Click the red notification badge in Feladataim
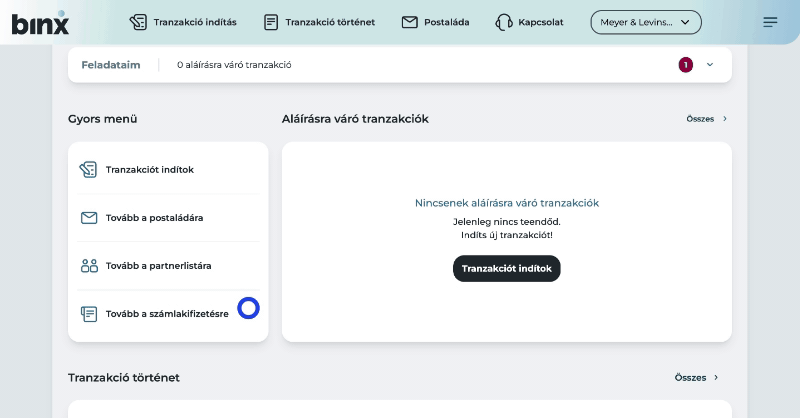 coord(686,65)
